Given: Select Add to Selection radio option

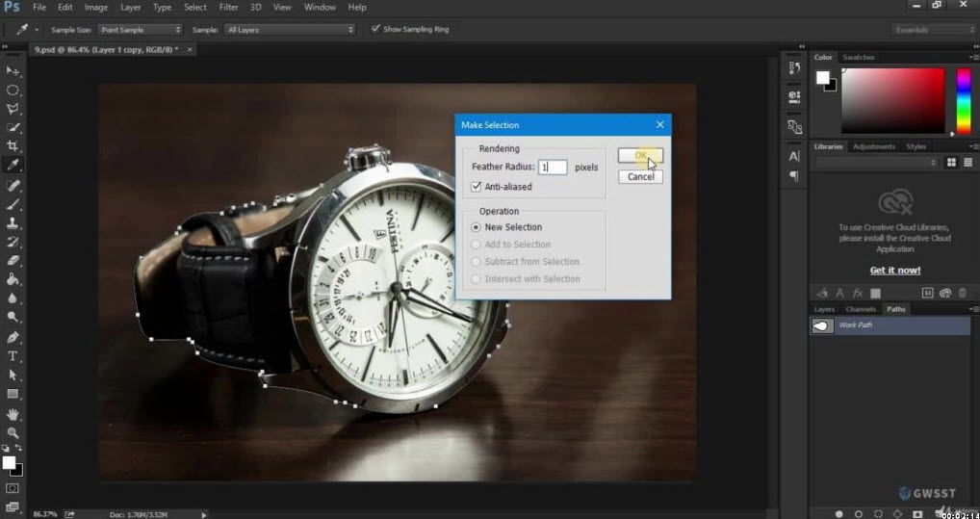Looking at the screenshot, I should 477,245.
